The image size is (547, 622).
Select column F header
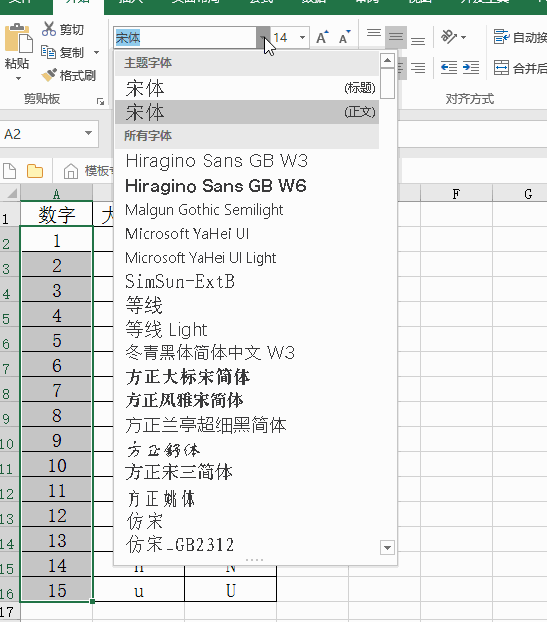pyautogui.click(x=456, y=194)
